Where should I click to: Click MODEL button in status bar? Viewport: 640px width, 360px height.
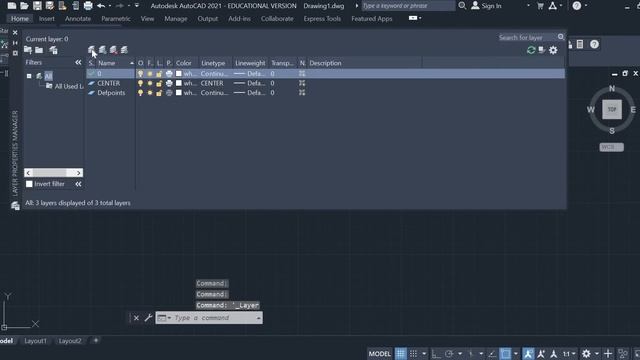point(380,353)
